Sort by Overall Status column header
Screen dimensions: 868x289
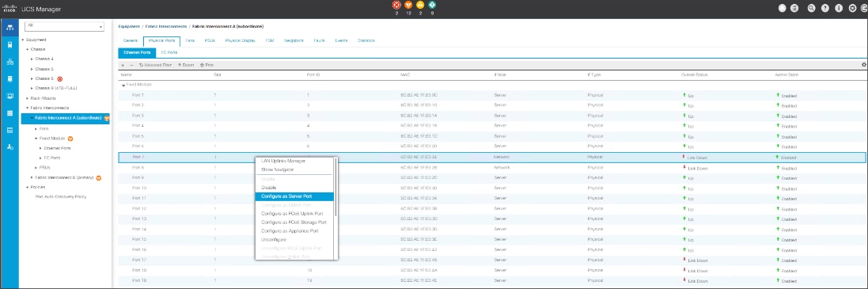(694, 74)
